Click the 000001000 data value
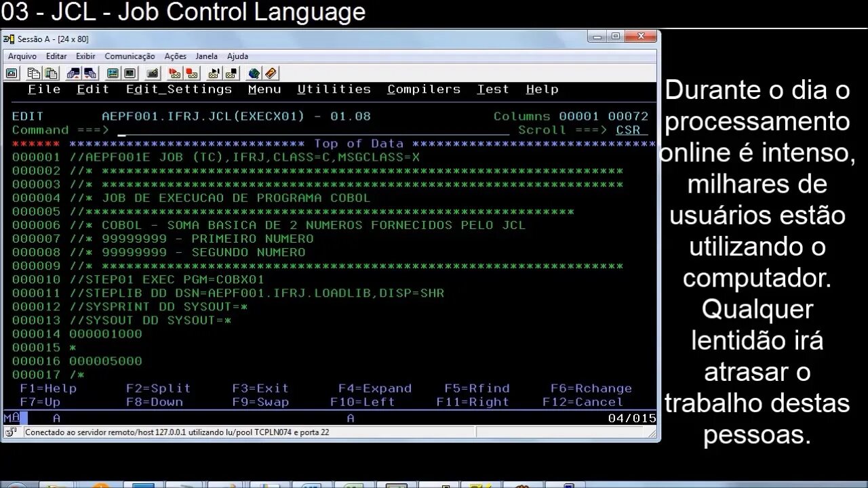 [105, 334]
